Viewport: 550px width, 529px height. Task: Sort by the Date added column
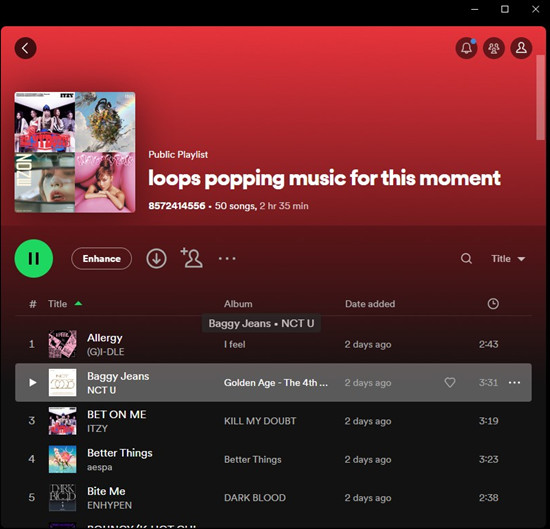(370, 304)
